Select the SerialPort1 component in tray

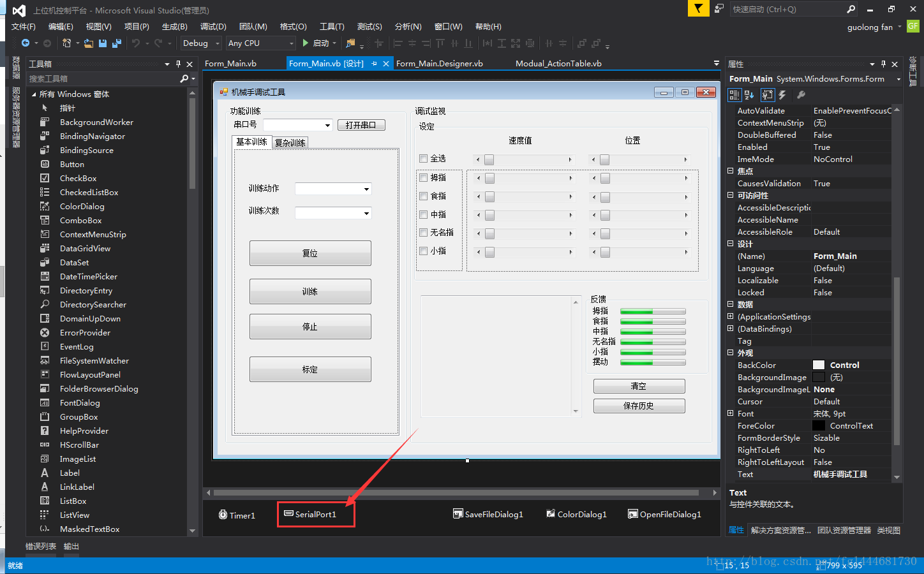tap(311, 514)
